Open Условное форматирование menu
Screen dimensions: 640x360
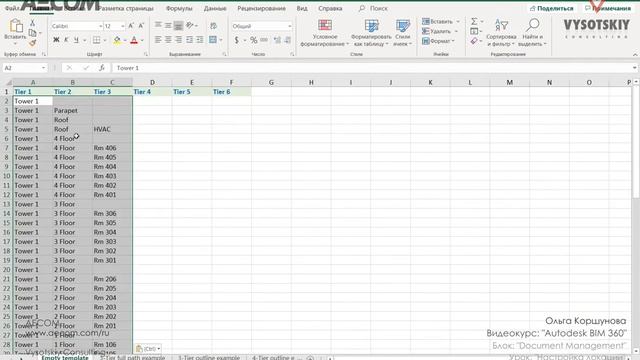point(325,33)
